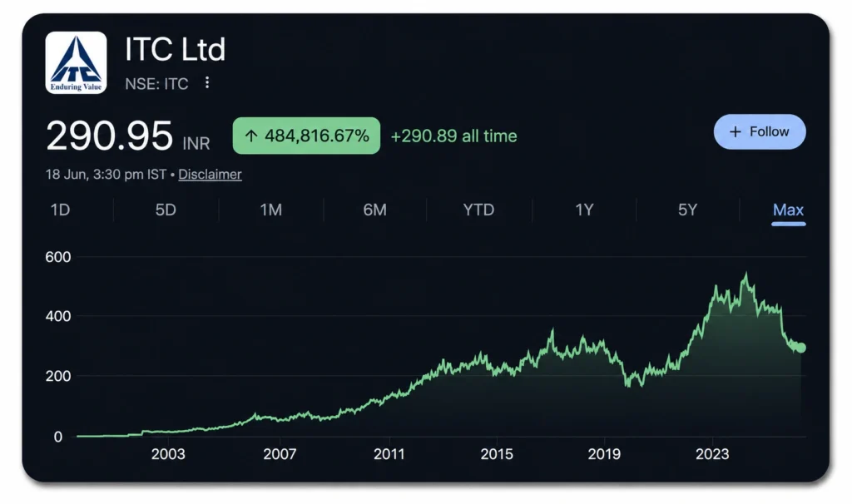
Task: Click the 2011 axis label
Action: tap(389, 454)
